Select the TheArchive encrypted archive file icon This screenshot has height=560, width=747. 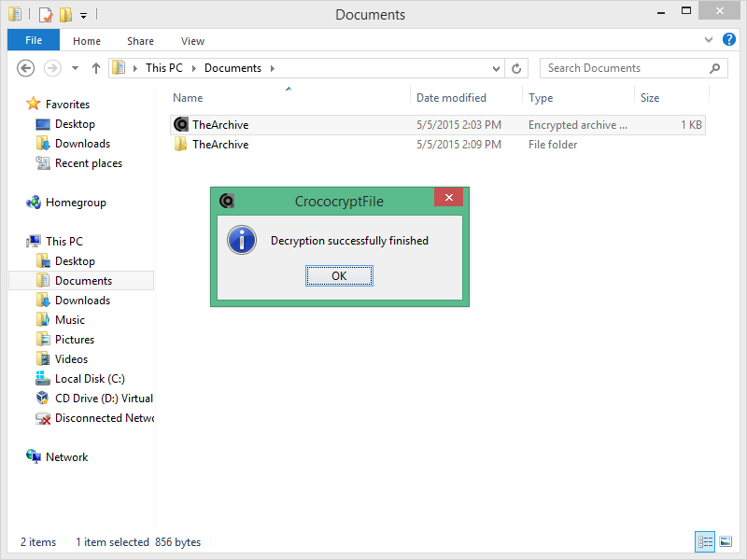click(x=180, y=125)
